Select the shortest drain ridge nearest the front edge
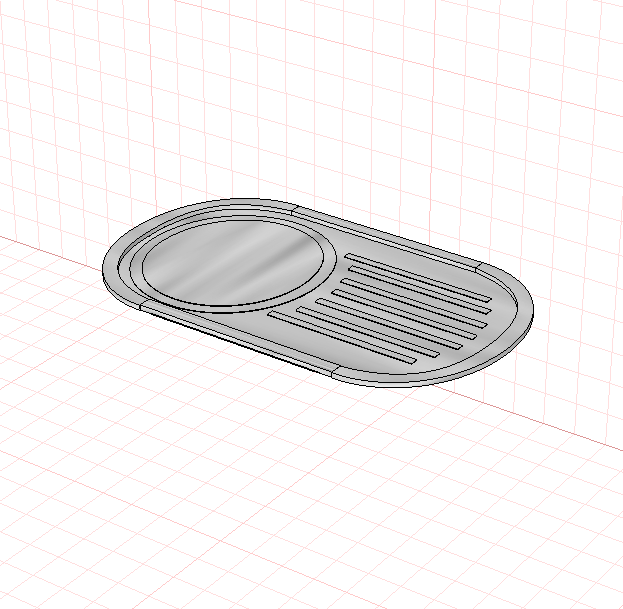Viewport: 623px width, 609px height. click(x=342, y=337)
